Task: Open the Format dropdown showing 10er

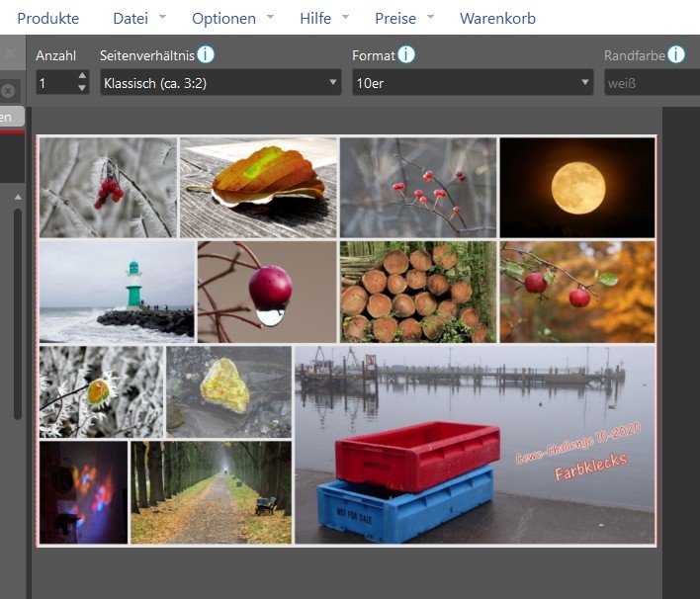Action: 473,83
